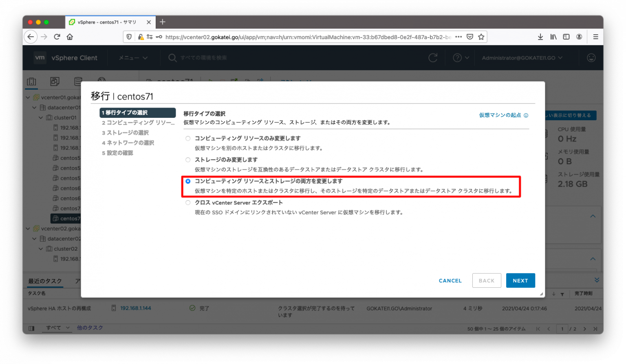Open the 仮想マシンの起点 link

(x=500, y=115)
